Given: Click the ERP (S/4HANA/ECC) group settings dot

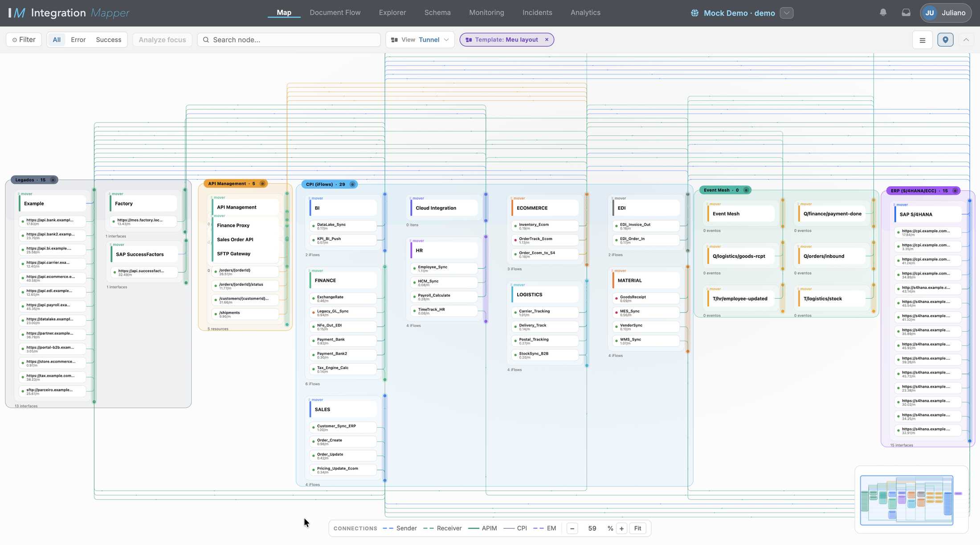Looking at the screenshot, I should click(955, 191).
